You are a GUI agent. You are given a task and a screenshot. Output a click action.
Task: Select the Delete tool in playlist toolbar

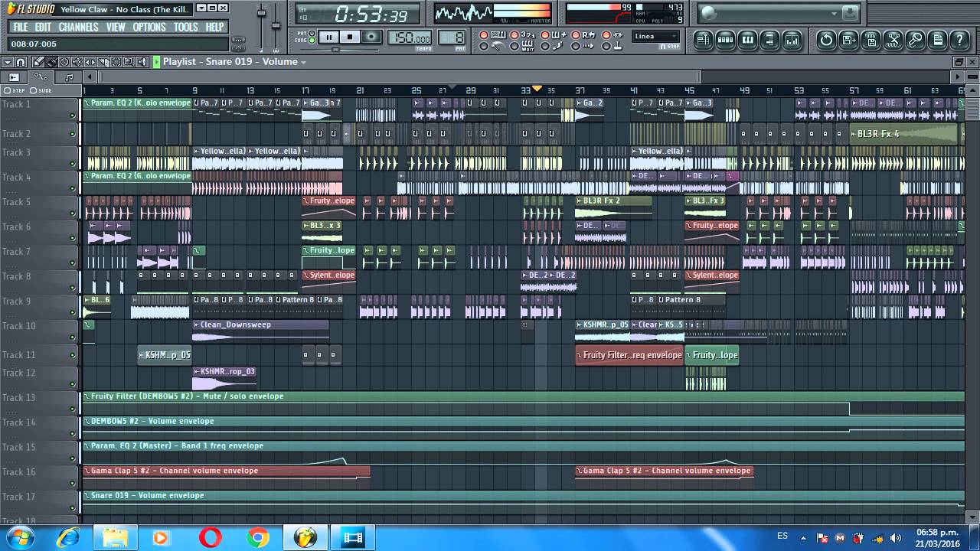coord(64,62)
